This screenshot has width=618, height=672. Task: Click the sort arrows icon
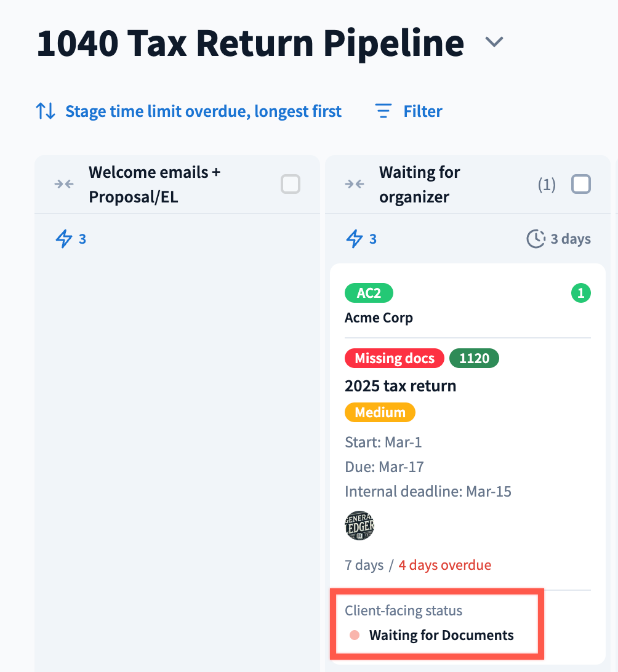point(46,111)
